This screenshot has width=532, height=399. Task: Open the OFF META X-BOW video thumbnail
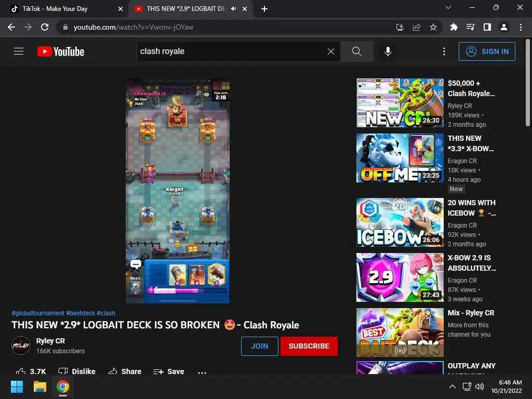pyautogui.click(x=400, y=158)
